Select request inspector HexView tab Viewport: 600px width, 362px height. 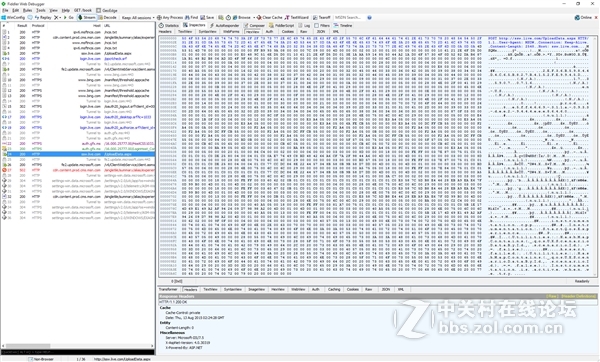coord(252,31)
